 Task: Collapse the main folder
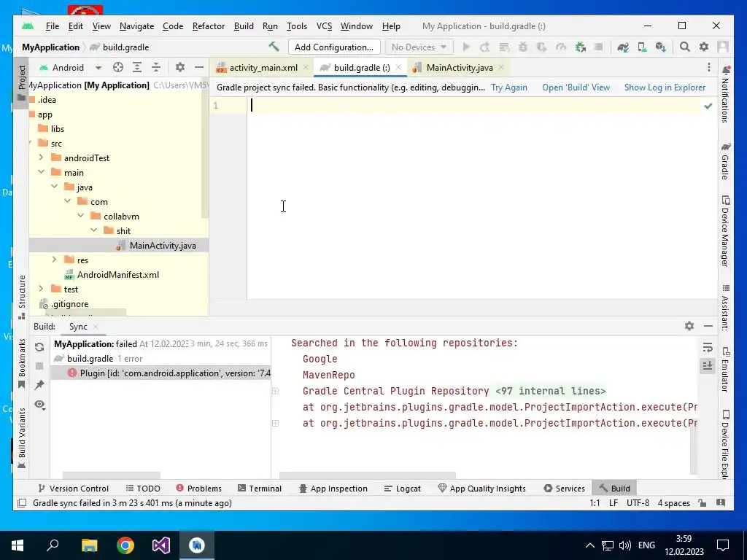(x=41, y=172)
